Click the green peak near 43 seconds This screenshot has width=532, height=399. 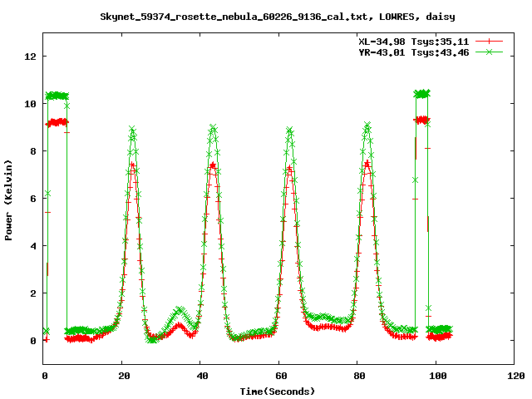tap(213, 128)
